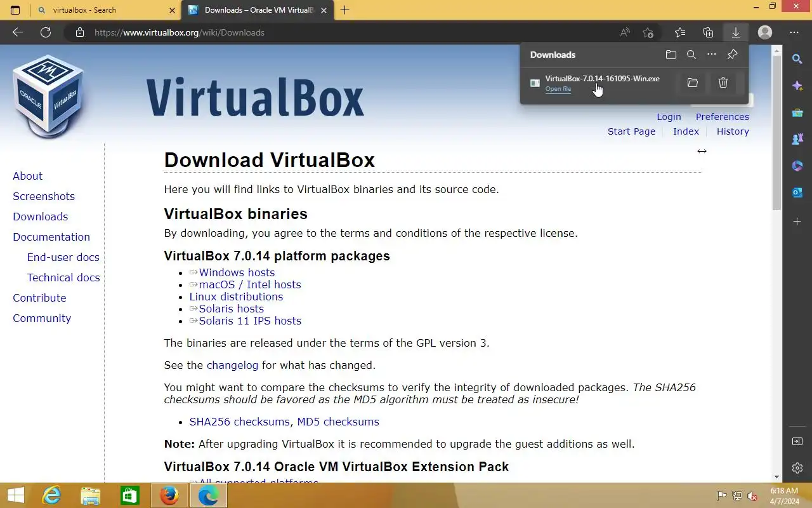The image size is (812, 508).
Task: Open the SHA256 checksums link
Action: coord(239,422)
